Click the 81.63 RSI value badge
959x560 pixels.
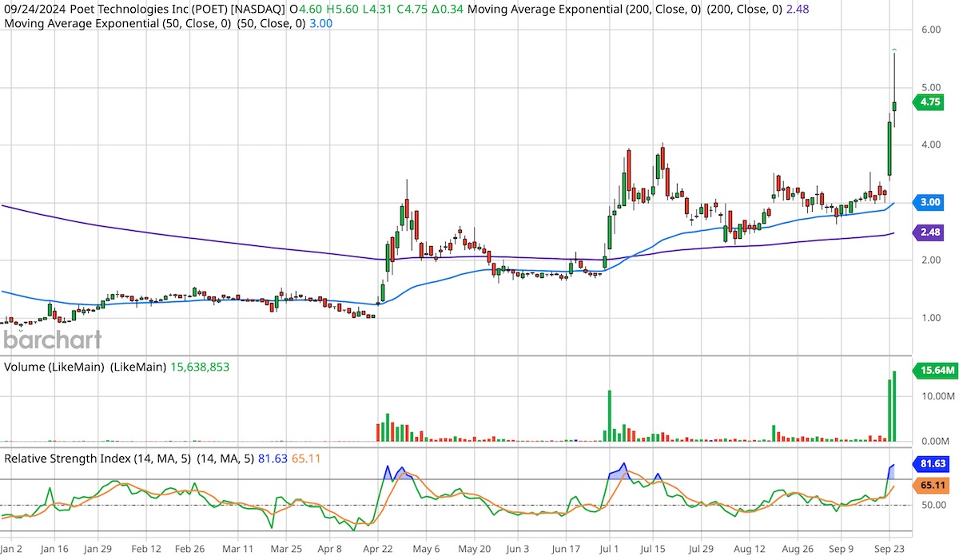click(x=932, y=463)
